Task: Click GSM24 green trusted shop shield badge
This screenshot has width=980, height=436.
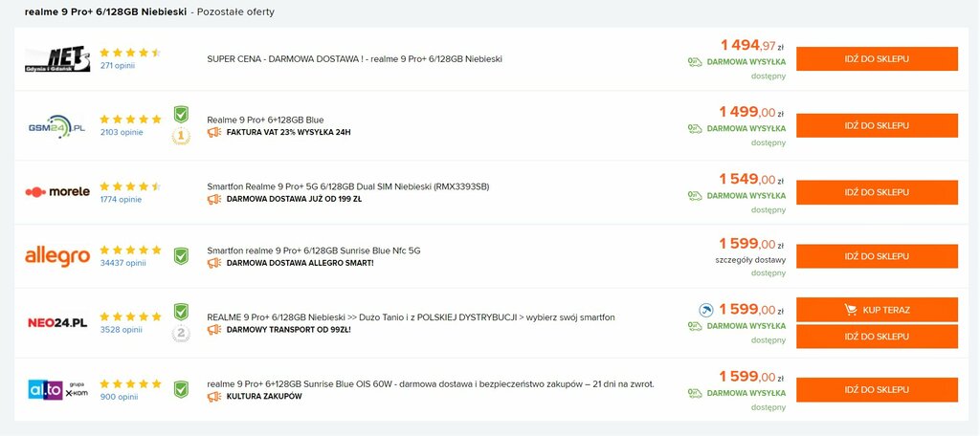Action: pos(181,115)
